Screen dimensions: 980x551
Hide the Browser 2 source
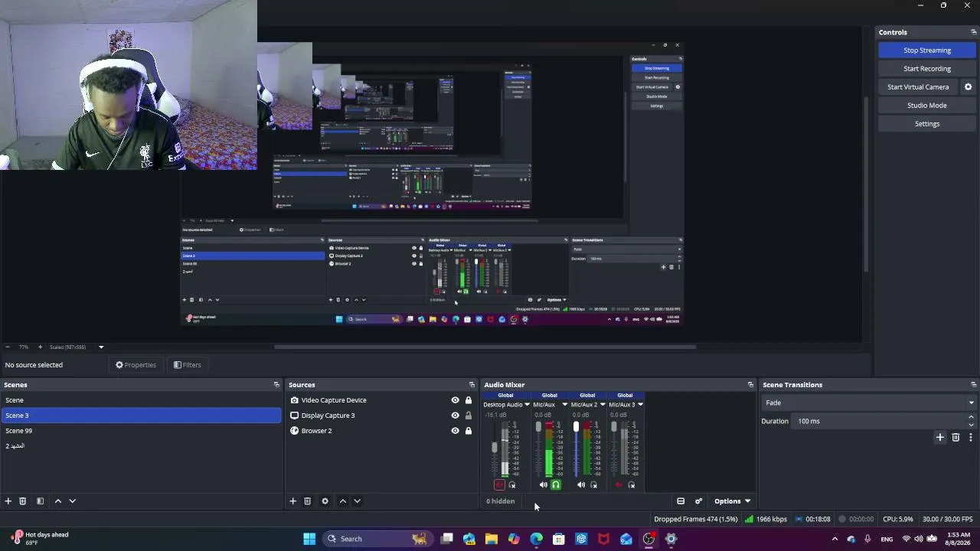[455, 431]
